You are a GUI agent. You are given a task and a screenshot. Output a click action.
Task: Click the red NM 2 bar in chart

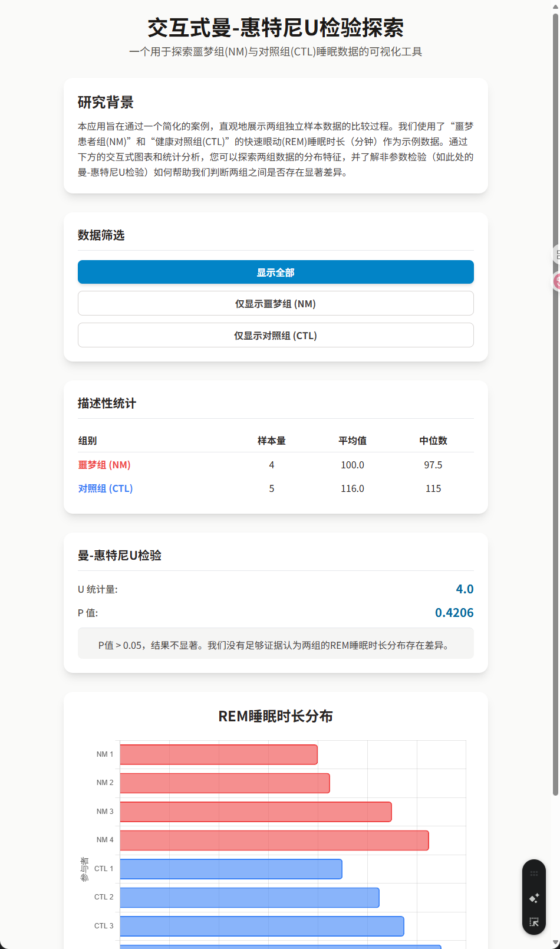pos(225,783)
